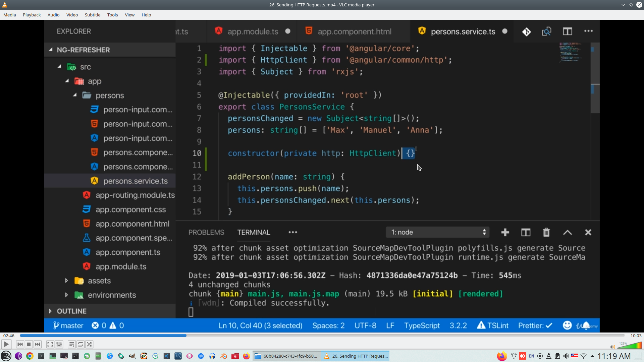Toggle loop repeat mode

click(x=80, y=344)
